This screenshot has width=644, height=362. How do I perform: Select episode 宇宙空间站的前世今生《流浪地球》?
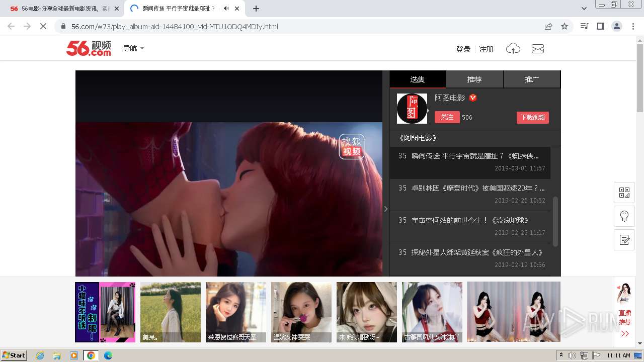pyautogui.click(x=470, y=227)
